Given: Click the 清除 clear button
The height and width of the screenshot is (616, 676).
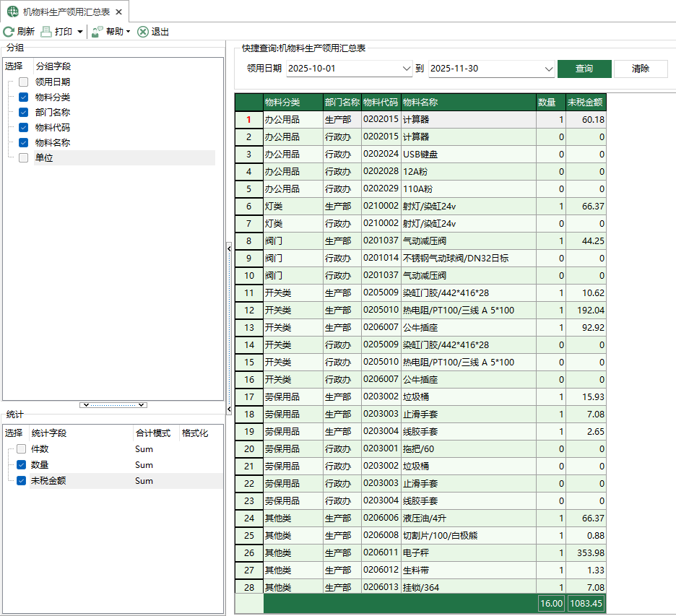Looking at the screenshot, I should pyautogui.click(x=641, y=69).
